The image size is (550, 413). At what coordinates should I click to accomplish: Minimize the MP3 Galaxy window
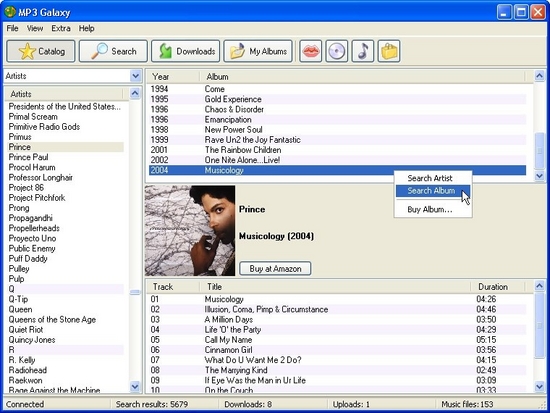click(x=504, y=12)
